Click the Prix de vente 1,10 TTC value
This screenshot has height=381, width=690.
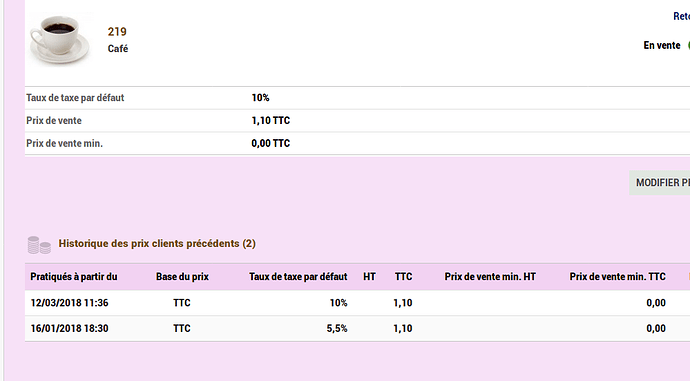(271, 121)
